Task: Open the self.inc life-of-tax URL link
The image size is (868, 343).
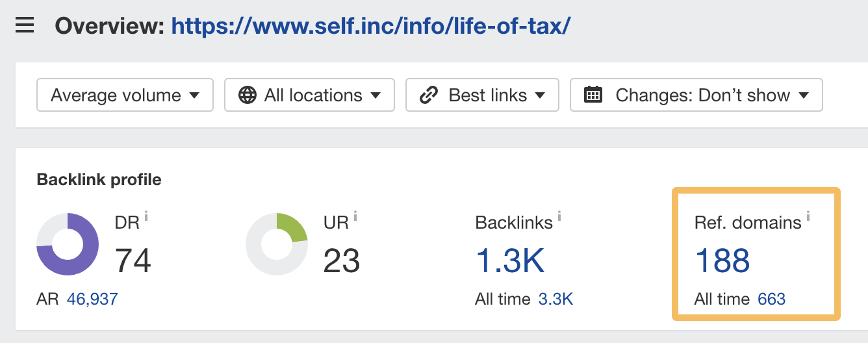Action: 371,26
